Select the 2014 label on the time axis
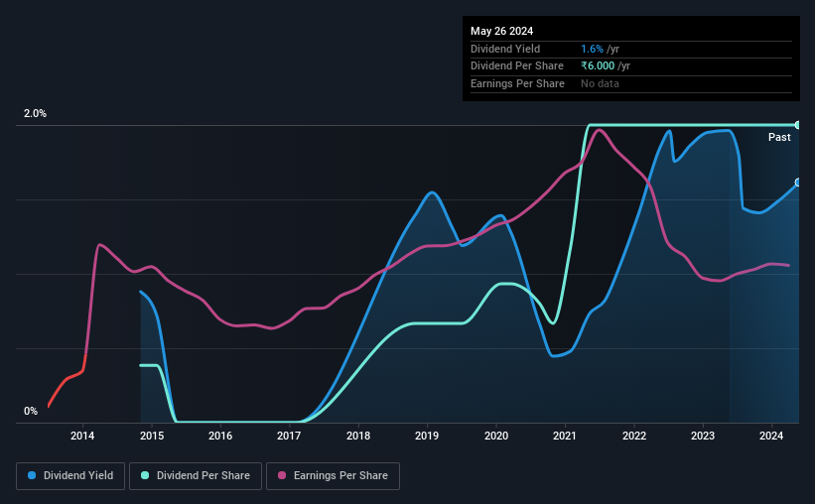 click(x=82, y=436)
